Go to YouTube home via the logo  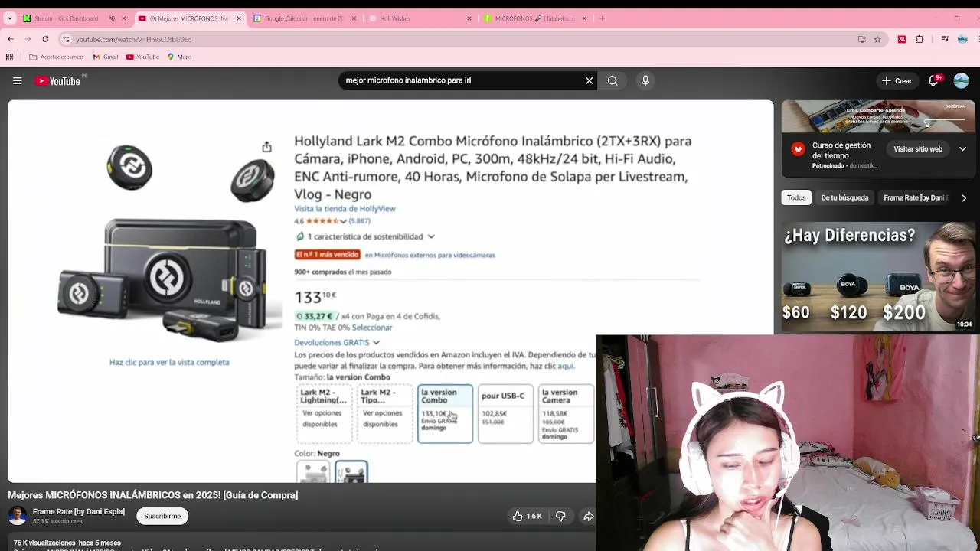57,80
